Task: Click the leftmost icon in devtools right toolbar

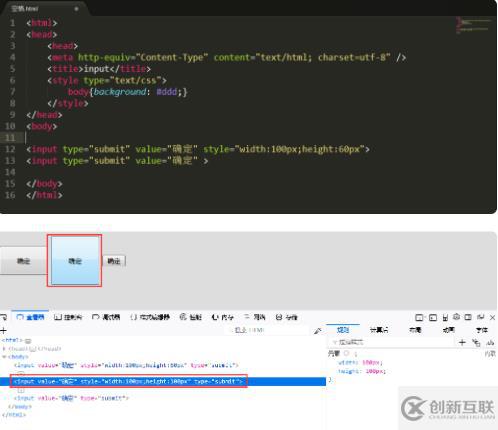Action: tap(419, 317)
